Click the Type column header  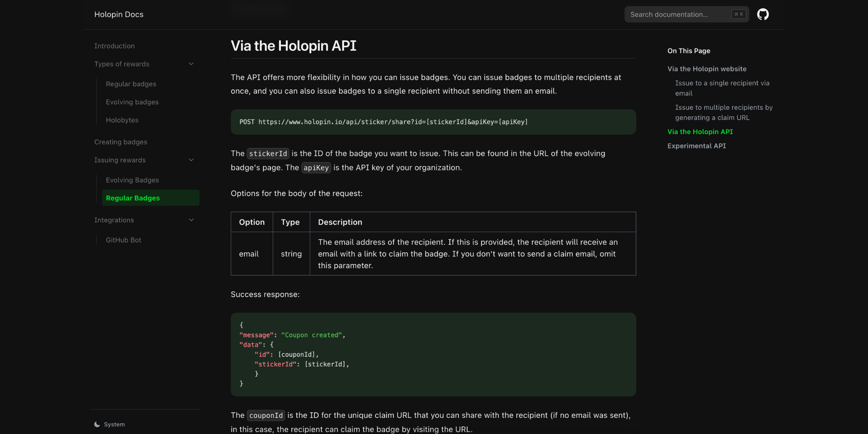(291, 222)
